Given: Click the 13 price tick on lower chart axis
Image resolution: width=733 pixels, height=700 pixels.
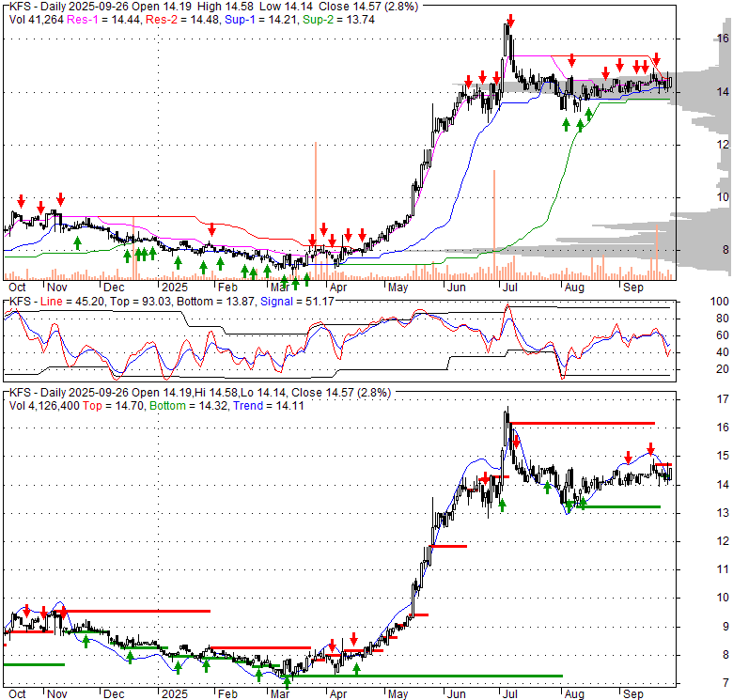Looking at the screenshot, I should tap(723, 513).
